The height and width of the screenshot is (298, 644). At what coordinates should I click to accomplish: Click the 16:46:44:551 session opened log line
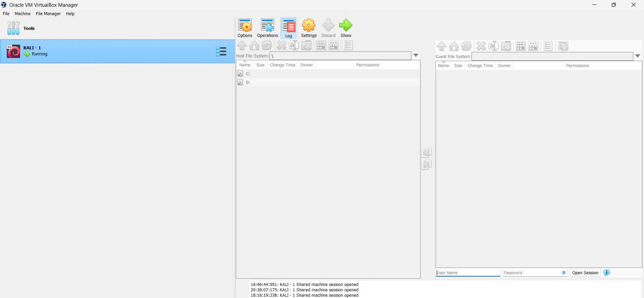tap(304, 284)
